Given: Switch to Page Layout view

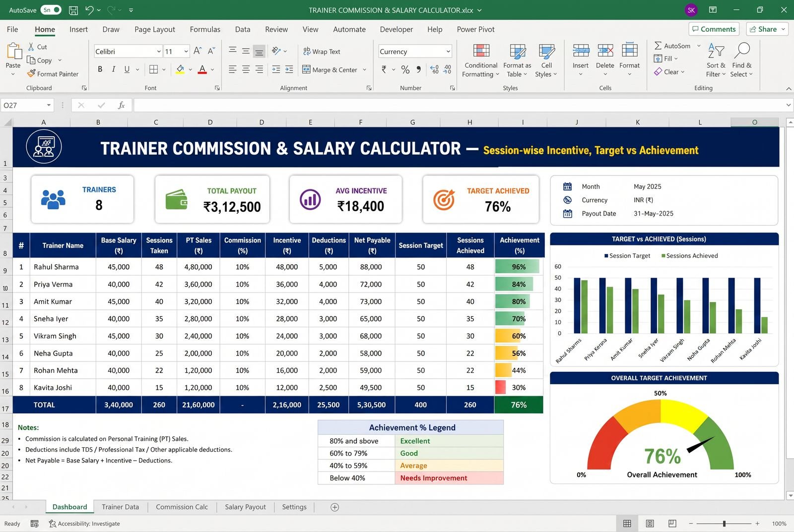Looking at the screenshot, I should coord(650,524).
